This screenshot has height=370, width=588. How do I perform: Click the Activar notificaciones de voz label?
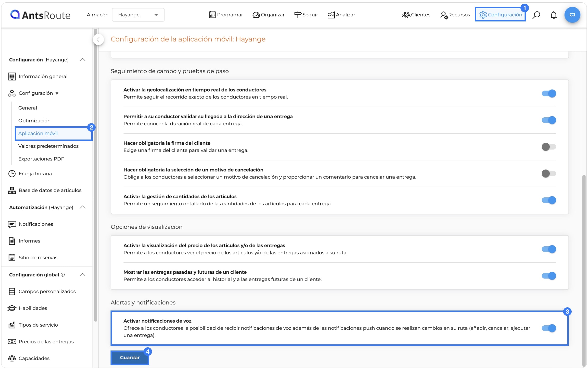(x=158, y=321)
